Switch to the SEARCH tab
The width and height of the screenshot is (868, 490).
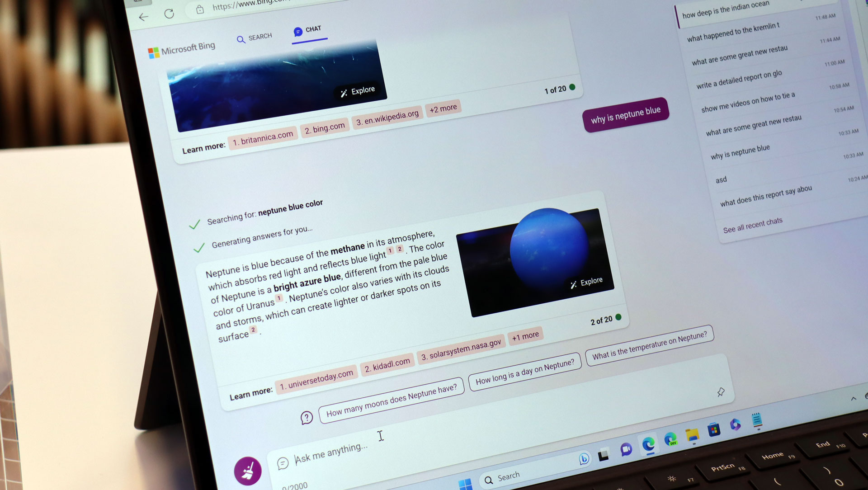coord(255,36)
